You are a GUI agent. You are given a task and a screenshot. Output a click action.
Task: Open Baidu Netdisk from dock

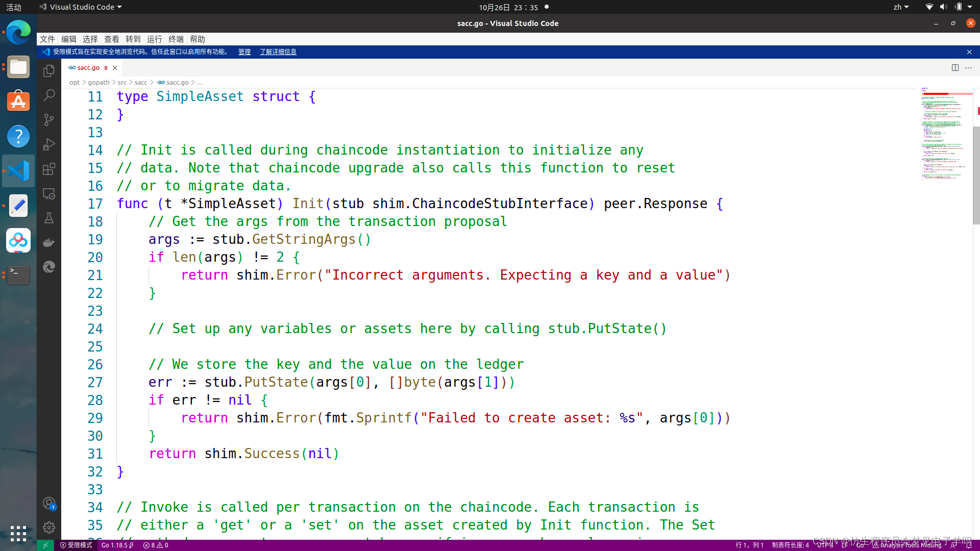tap(18, 240)
